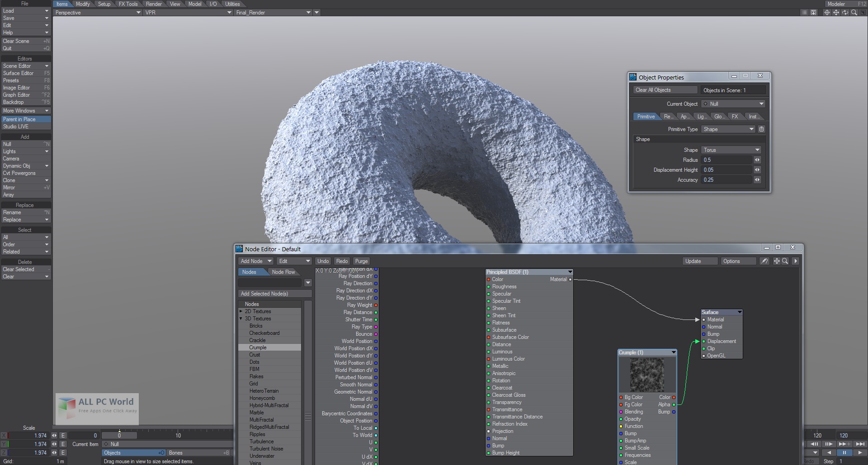Toggle the Parent in Place option
Image resolution: width=868 pixels, height=465 pixels.
coord(26,119)
